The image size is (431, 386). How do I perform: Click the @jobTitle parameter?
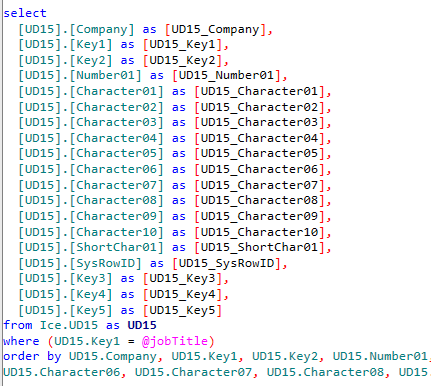pos(175,341)
